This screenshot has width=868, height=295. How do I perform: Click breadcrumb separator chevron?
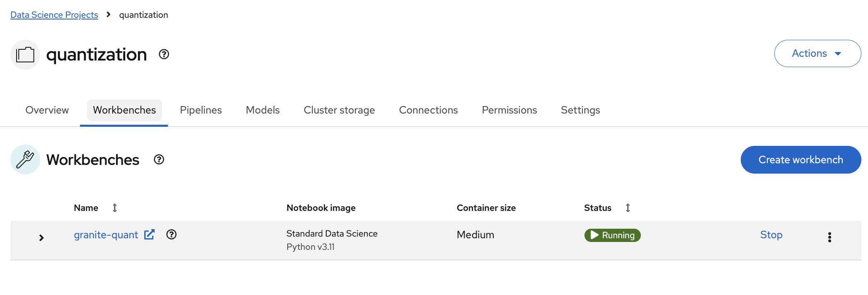109,15
